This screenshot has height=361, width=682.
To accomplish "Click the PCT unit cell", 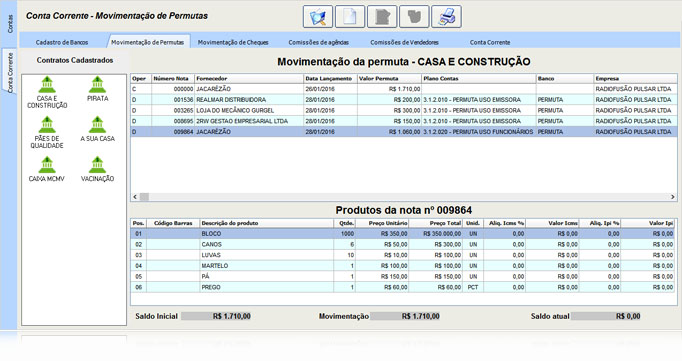I will (473, 287).
